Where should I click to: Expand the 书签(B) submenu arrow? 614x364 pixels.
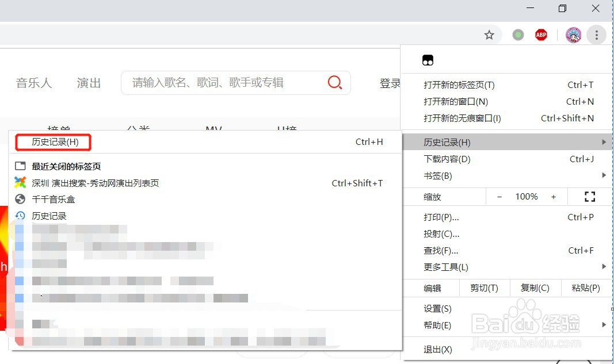(x=604, y=175)
